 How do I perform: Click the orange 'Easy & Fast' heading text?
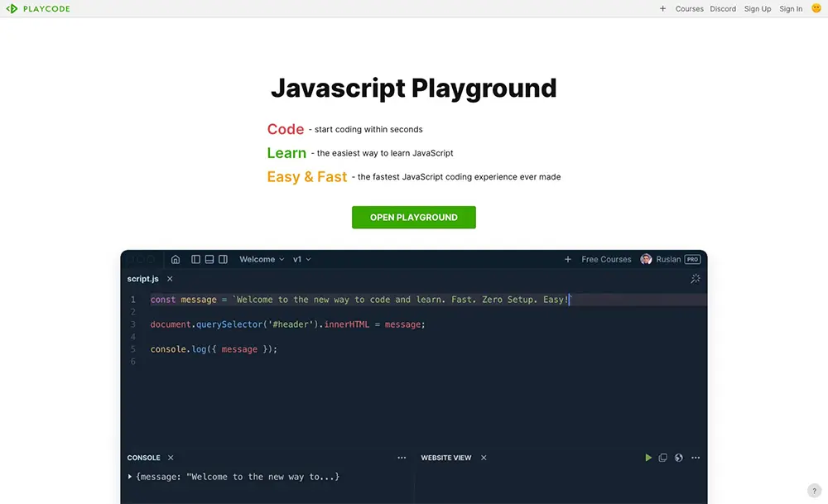point(307,177)
